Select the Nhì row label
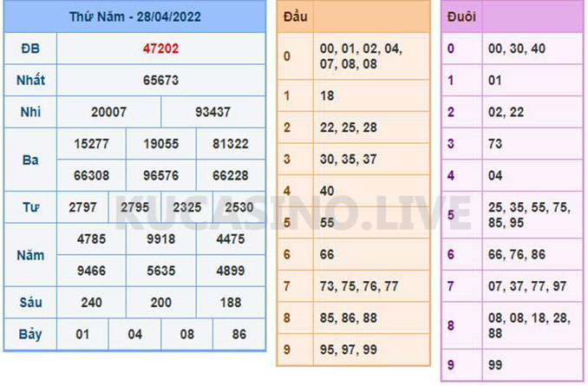 [30, 112]
